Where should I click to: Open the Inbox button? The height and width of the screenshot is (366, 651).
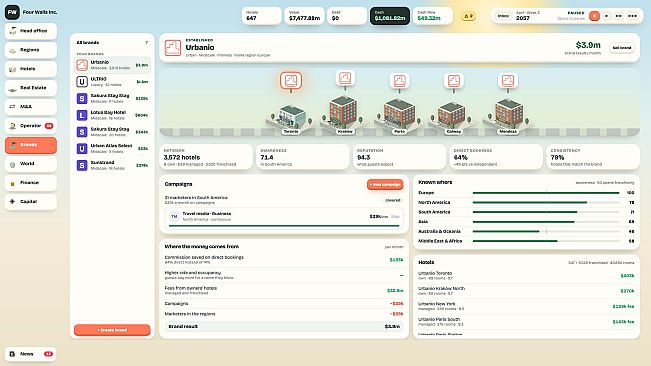(503, 16)
